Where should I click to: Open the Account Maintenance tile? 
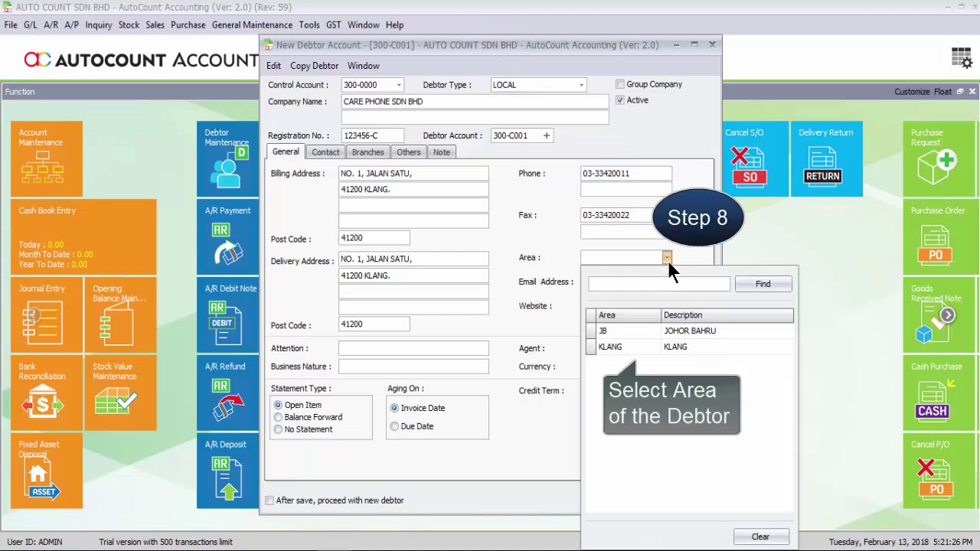point(47,158)
